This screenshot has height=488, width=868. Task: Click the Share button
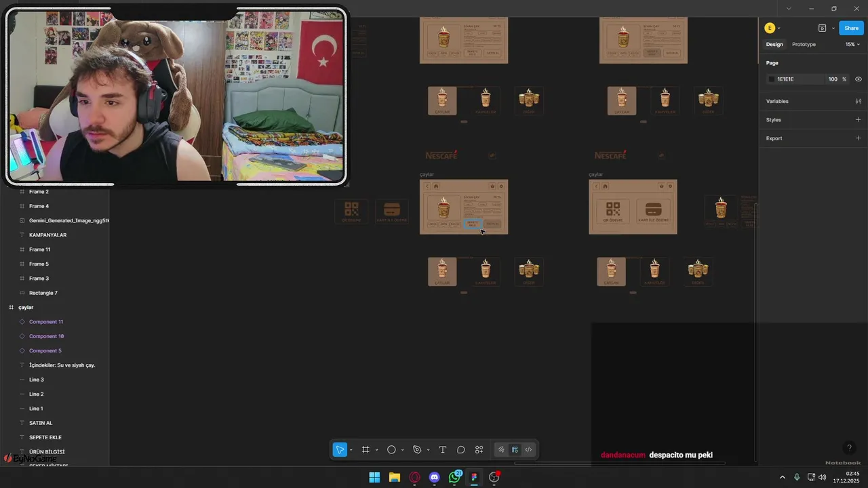[x=851, y=28]
